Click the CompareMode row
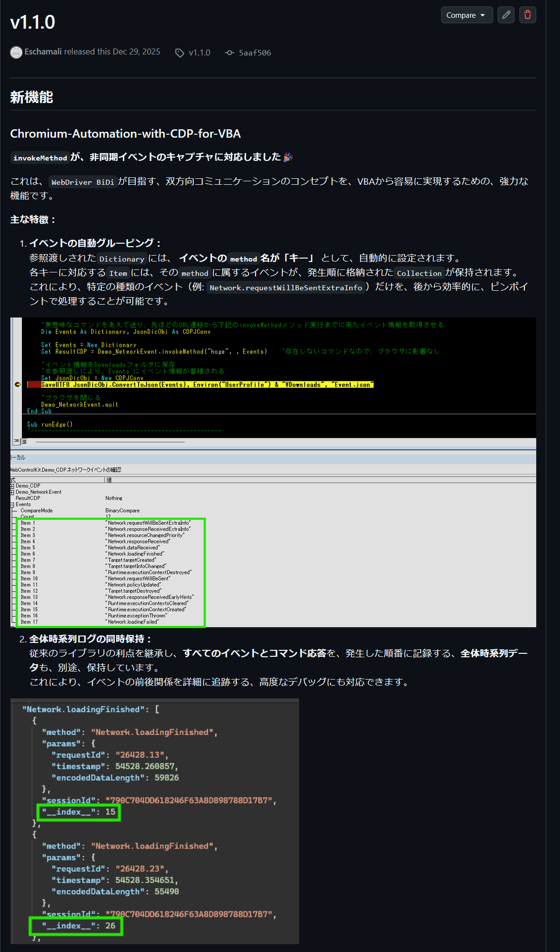Viewport: 560px width, 952px height. (x=79, y=511)
